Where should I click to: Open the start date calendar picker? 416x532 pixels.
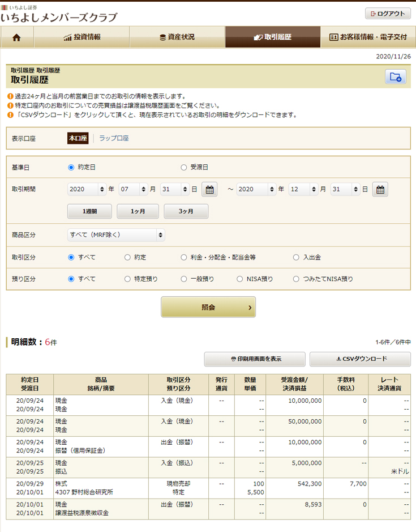[x=209, y=190]
